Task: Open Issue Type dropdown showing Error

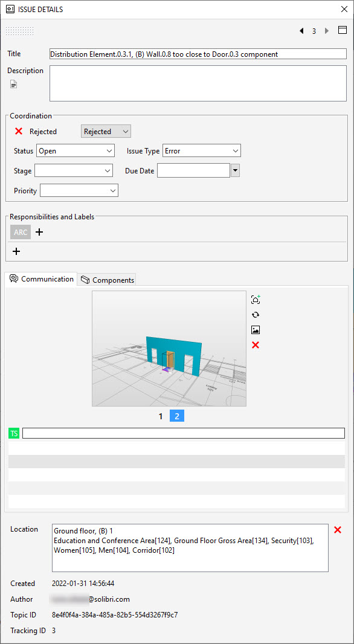Action: tap(202, 151)
